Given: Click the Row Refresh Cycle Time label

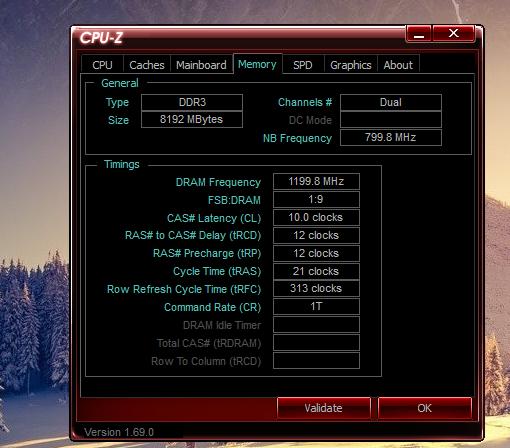Looking at the screenshot, I should [x=184, y=289].
